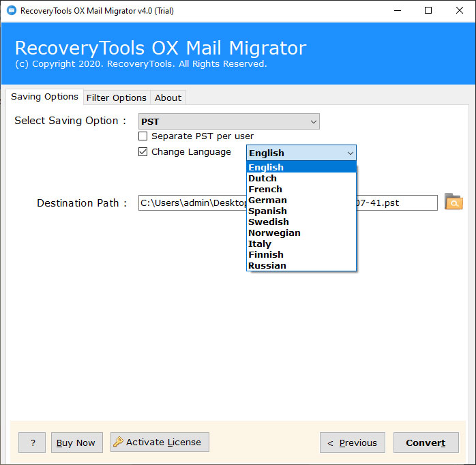Select Italy language entry
Screen dimensions: 476x465
coord(301,243)
